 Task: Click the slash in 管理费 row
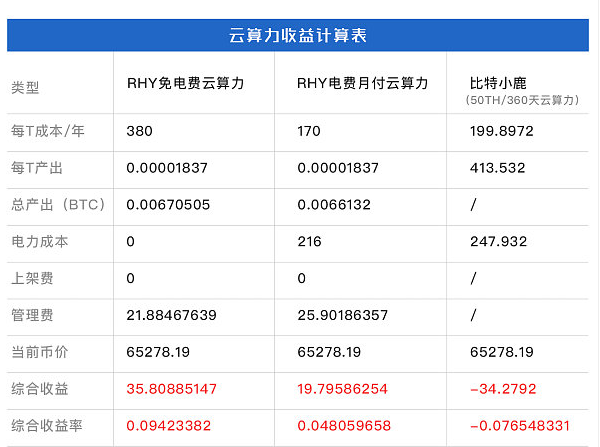pyautogui.click(x=473, y=315)
